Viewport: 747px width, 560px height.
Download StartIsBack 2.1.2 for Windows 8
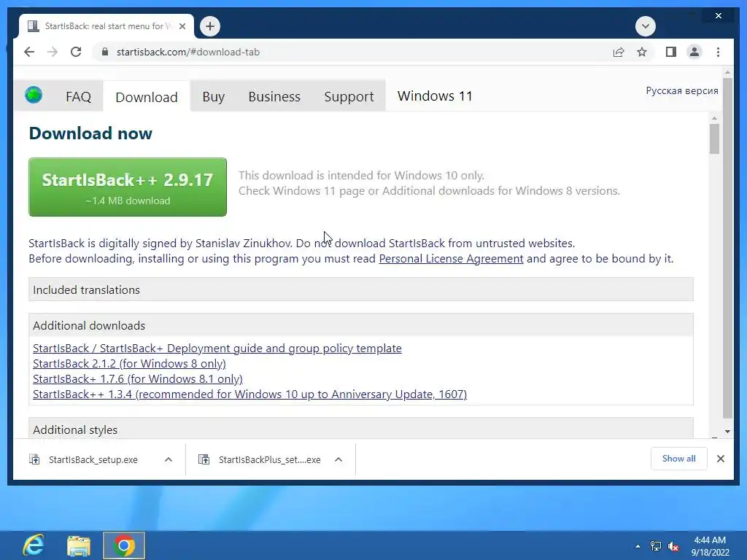(x=129, y=363)
